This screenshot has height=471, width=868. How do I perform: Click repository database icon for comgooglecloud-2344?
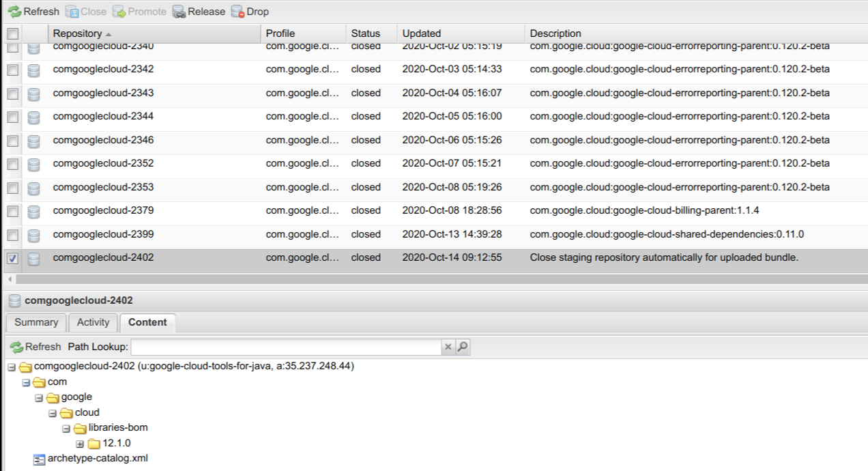pyautogui.click(x=33, y=117)
